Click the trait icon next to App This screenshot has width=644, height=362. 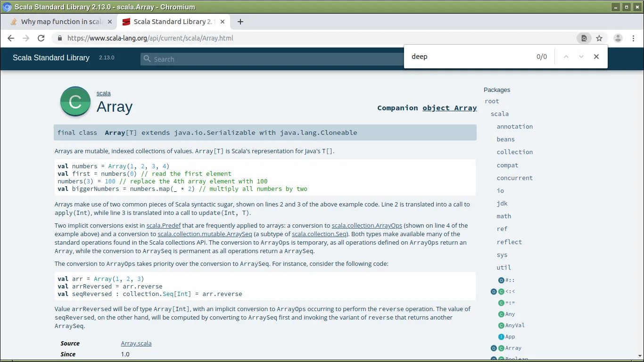501,337
